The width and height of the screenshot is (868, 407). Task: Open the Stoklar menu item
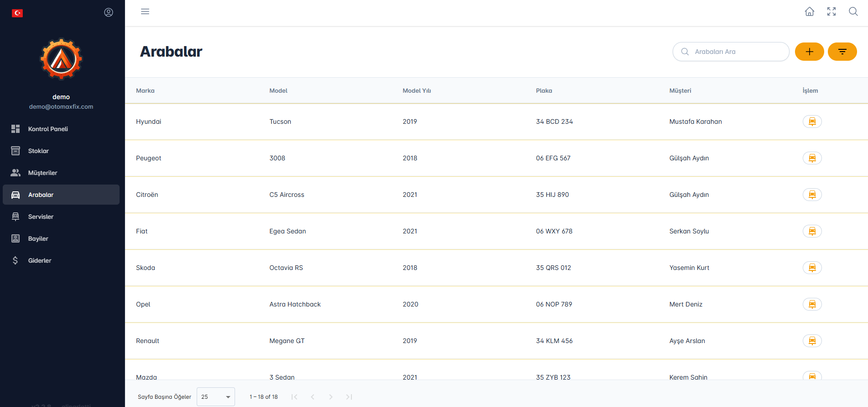[x=61, y=151]
